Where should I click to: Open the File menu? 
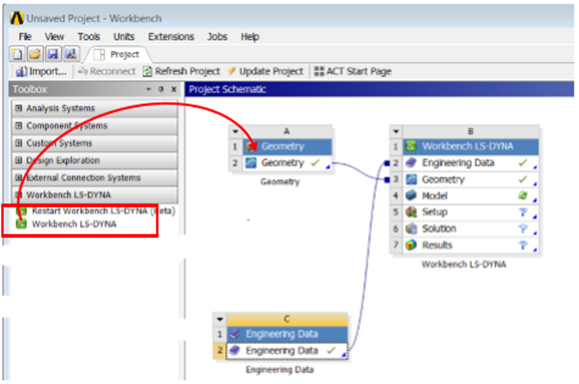[25, 37]
